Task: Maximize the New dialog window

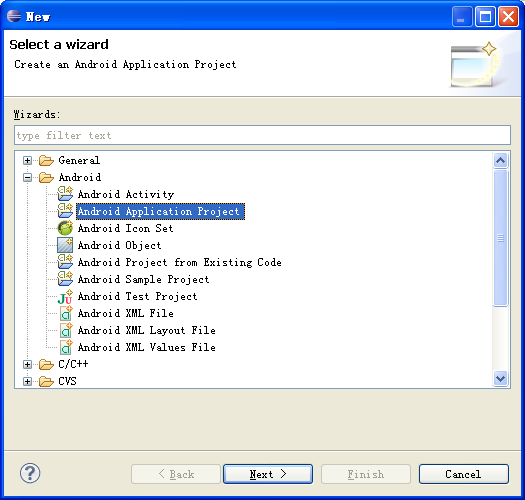Action: pyautogui.click(x=485, y=16)
